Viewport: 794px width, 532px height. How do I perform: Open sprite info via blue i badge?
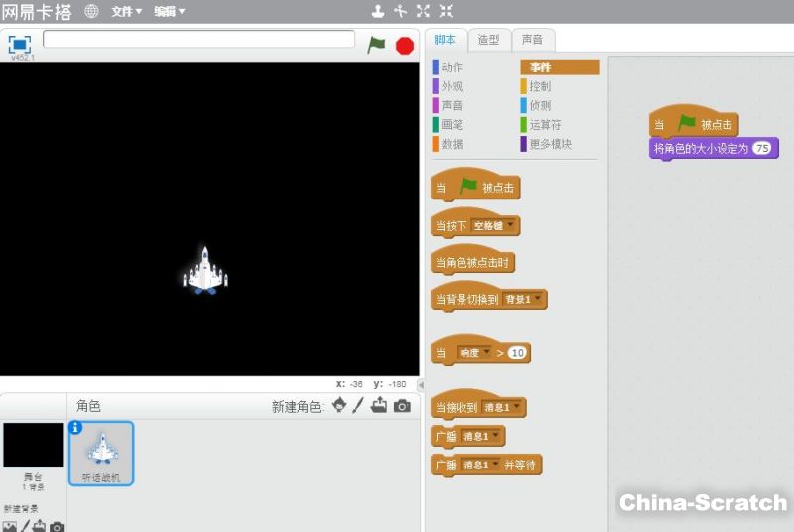(x=75, y=428)
